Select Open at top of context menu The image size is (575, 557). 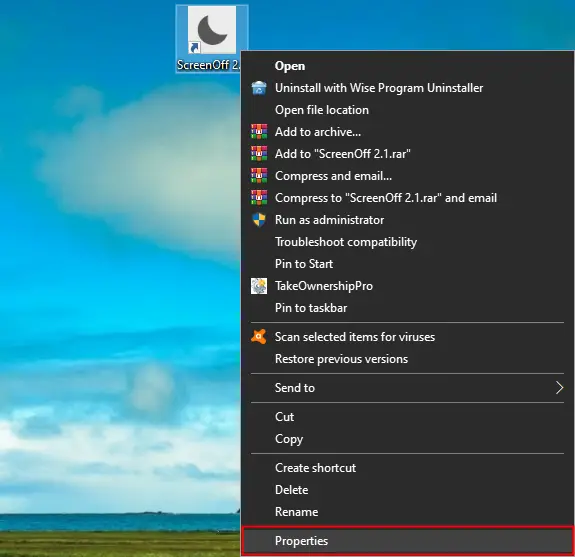point(407,66)
